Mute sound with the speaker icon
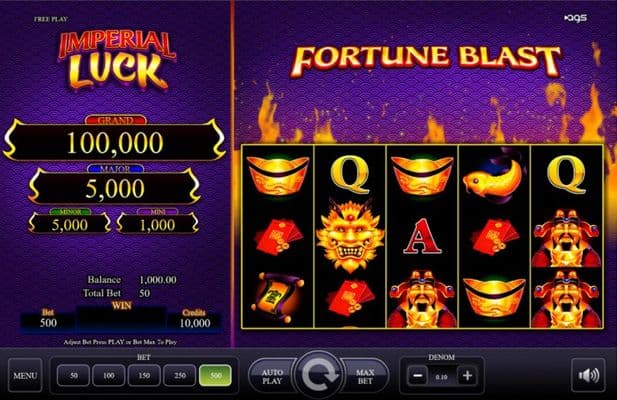Image resolution: width=617 pixels, height=400 pixels. pos(588,375)
